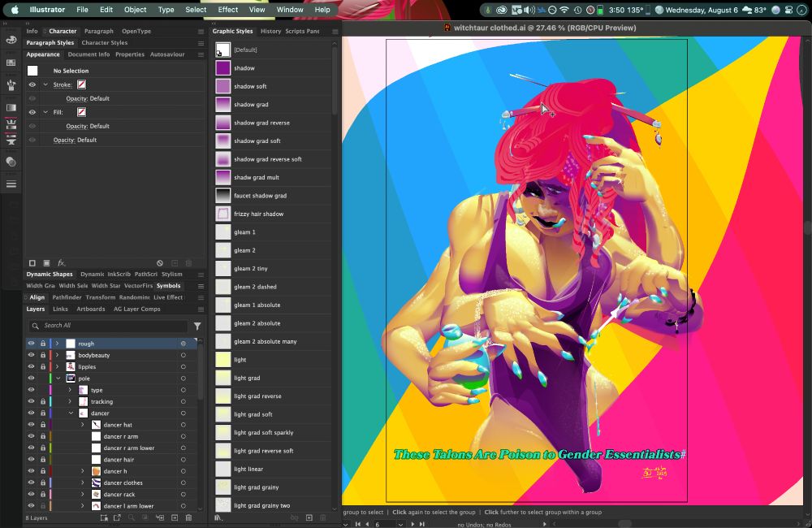Click the underlined Stroke: label
This screenshot has height=528, width=812.
(63, 84)
